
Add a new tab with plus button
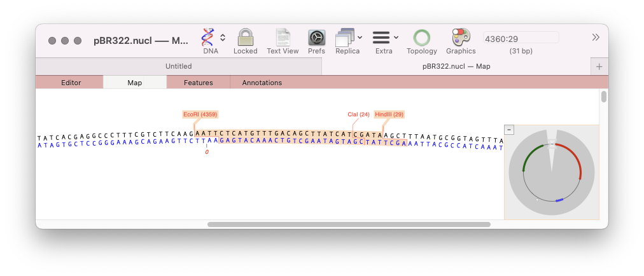coord(599,67)
